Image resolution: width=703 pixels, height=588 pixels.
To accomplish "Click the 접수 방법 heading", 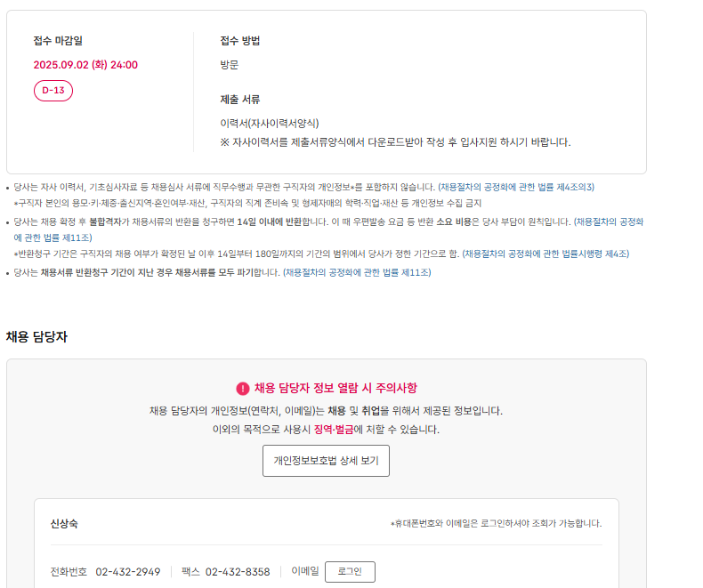I will tap(240, 41).
